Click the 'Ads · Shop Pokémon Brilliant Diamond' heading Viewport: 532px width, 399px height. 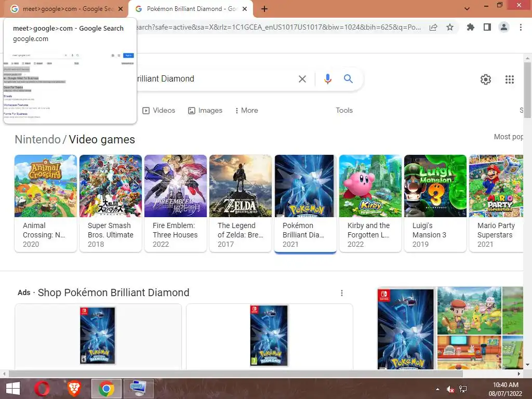103,292
